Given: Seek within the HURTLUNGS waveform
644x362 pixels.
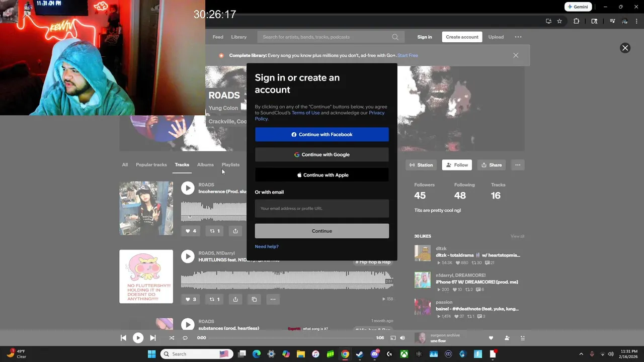Looking at the screenshot, I should tap(287, 280).
